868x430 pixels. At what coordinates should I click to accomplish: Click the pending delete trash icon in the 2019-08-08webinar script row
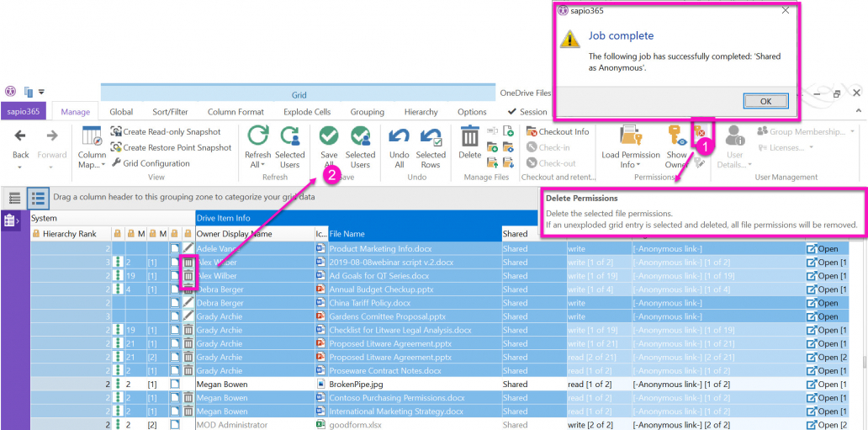click(x=188, y=263)
